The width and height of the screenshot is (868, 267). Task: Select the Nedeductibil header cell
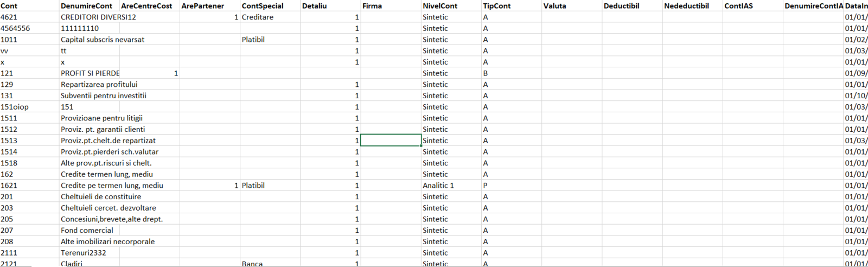pos(686,6)
